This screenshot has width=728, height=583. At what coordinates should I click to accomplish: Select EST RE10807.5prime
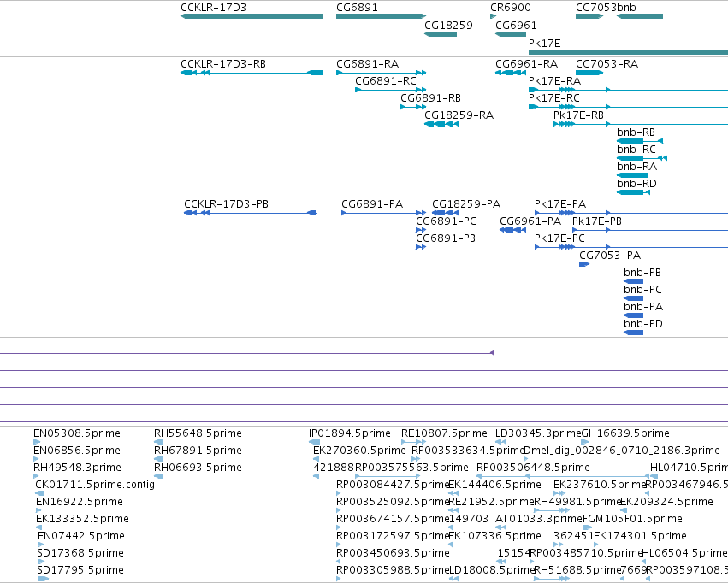(413, 442)
